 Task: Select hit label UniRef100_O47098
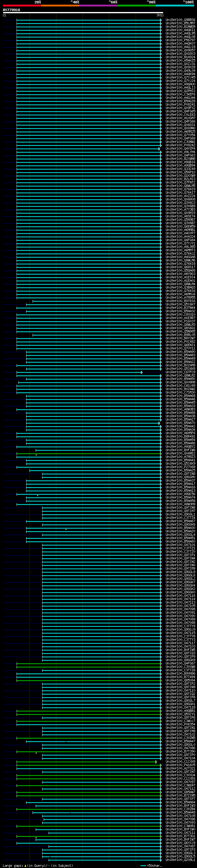[x=180, y=609]
